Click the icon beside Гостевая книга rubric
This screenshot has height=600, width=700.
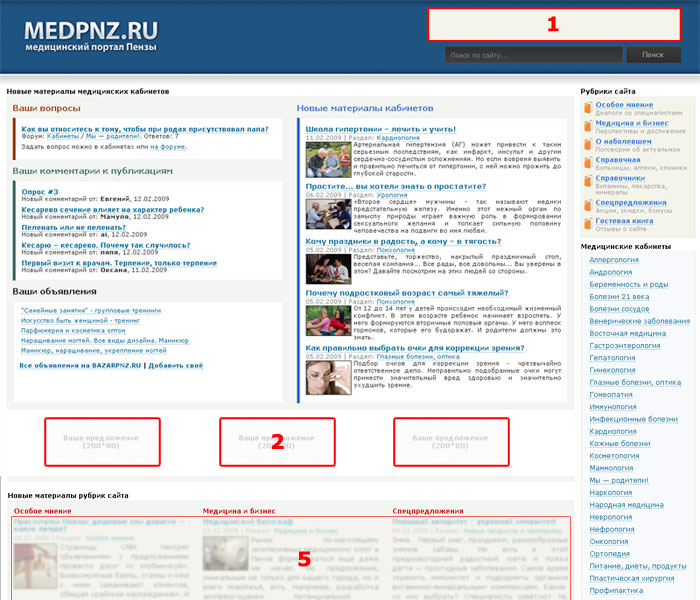[588, 224]
